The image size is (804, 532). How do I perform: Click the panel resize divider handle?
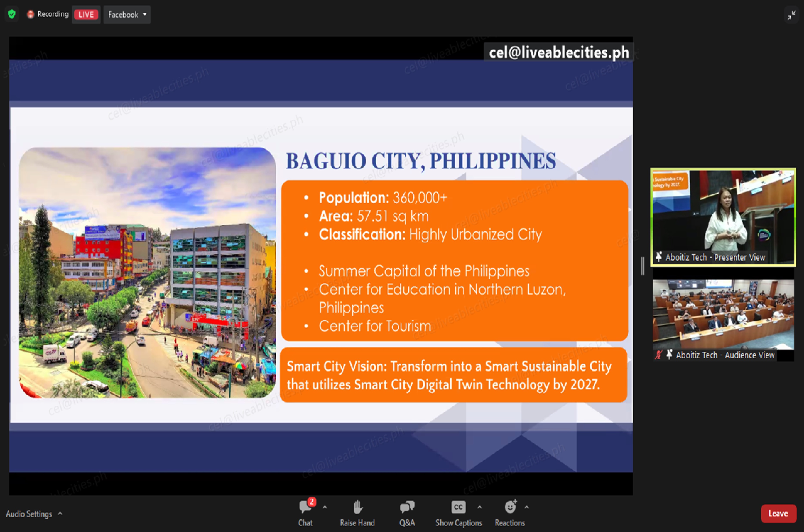coord(643,266)
